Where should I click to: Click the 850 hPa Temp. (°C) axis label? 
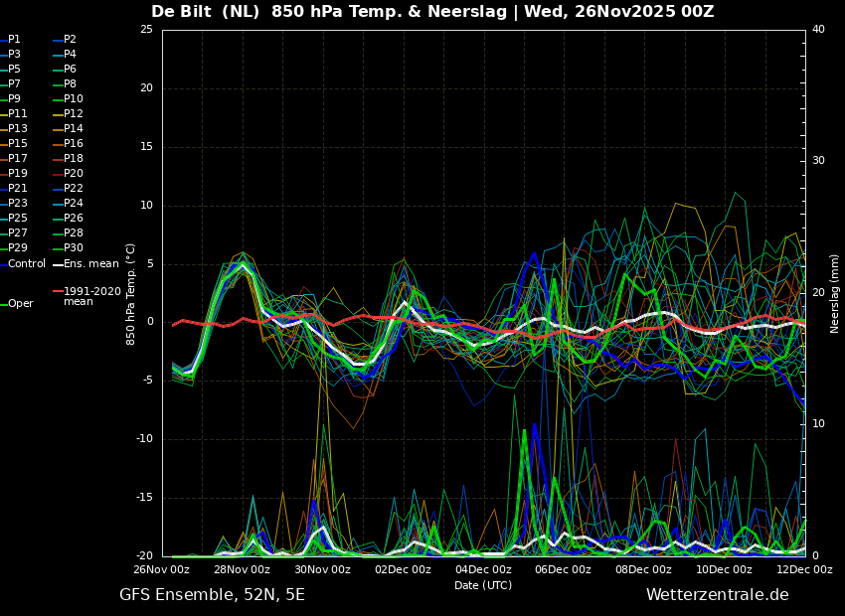click(x=131, y=294)
